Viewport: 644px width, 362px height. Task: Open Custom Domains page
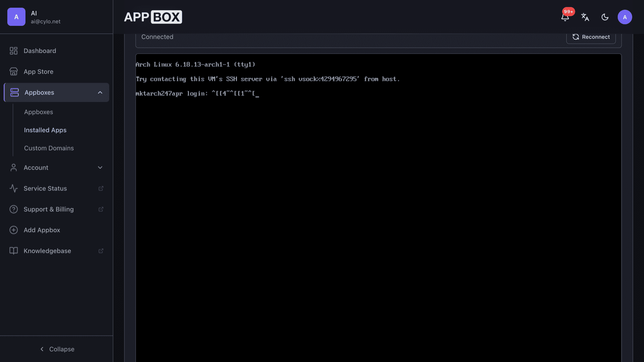(49, 148)
